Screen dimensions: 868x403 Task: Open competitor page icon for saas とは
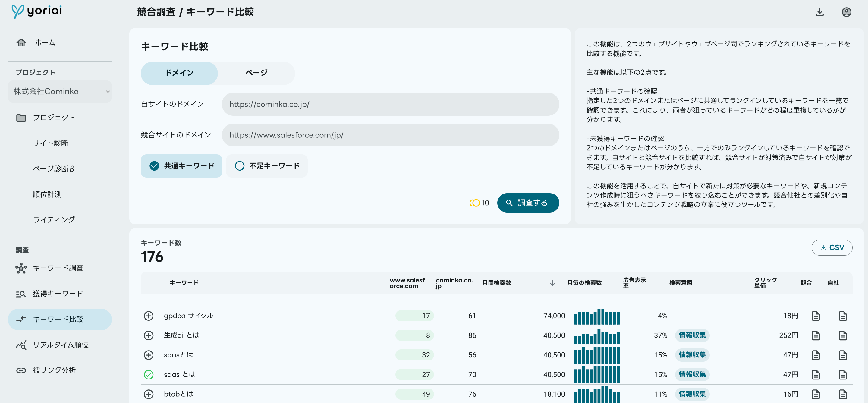pos(816,374)
